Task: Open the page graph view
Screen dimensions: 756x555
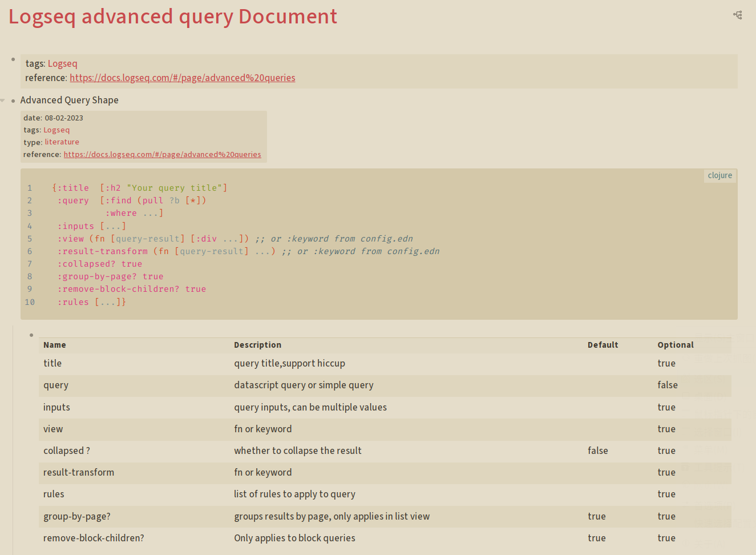Action: 737,15
